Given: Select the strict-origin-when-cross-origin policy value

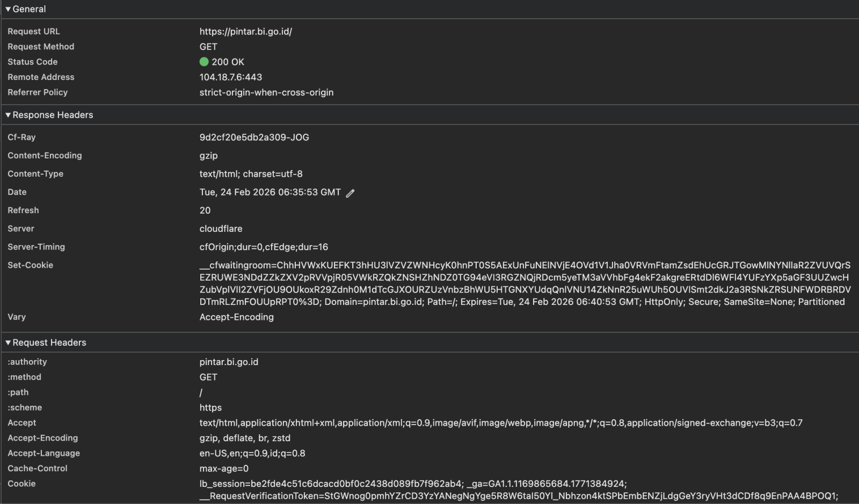Looking at the screenshot, I should pos(266,92).
